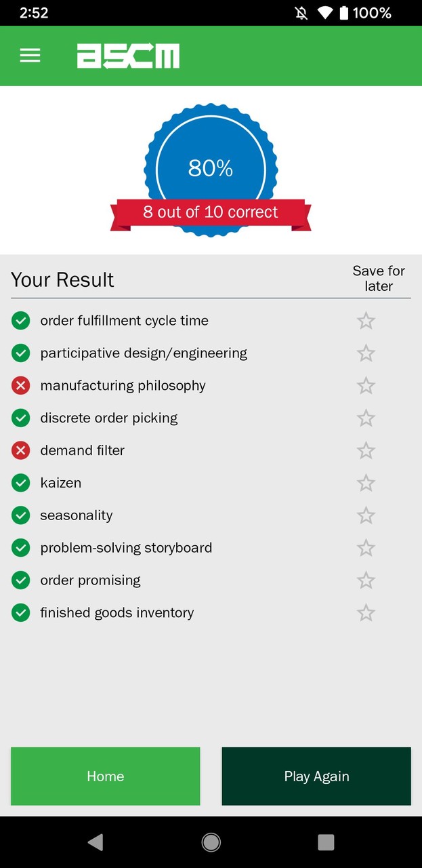422x868 pixels.
Task: Return to Home screen
Action: pos(105,776)
